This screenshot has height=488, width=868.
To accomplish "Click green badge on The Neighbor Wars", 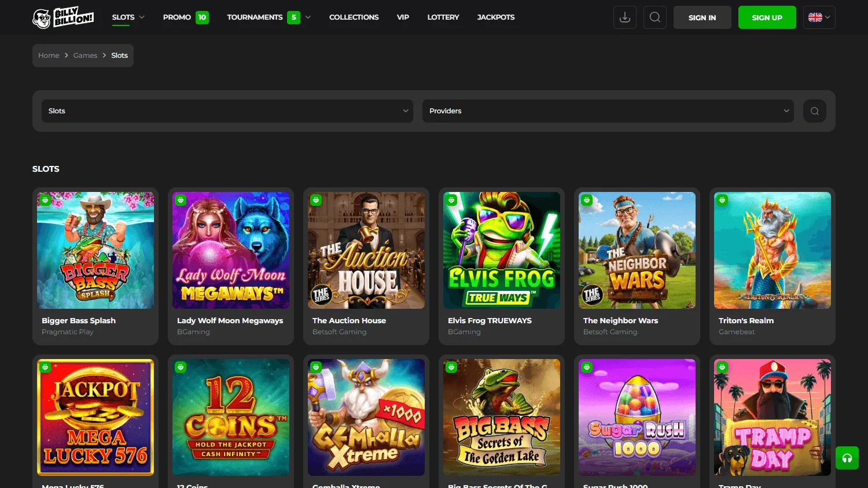I will [x=587, y=200].
